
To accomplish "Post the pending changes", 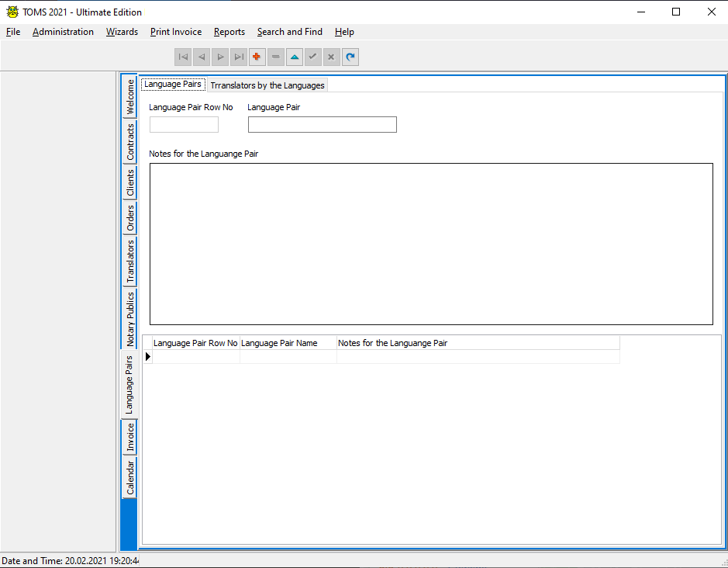I will pyautogui.click(x=312, y=56).
